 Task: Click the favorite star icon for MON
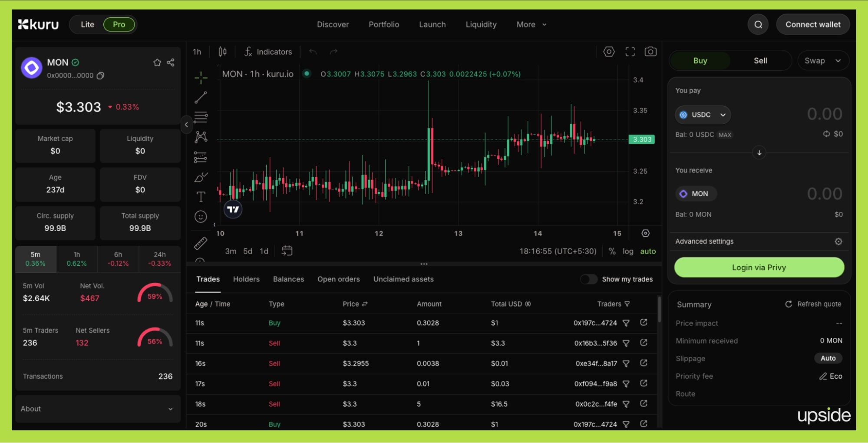[157, 63]
